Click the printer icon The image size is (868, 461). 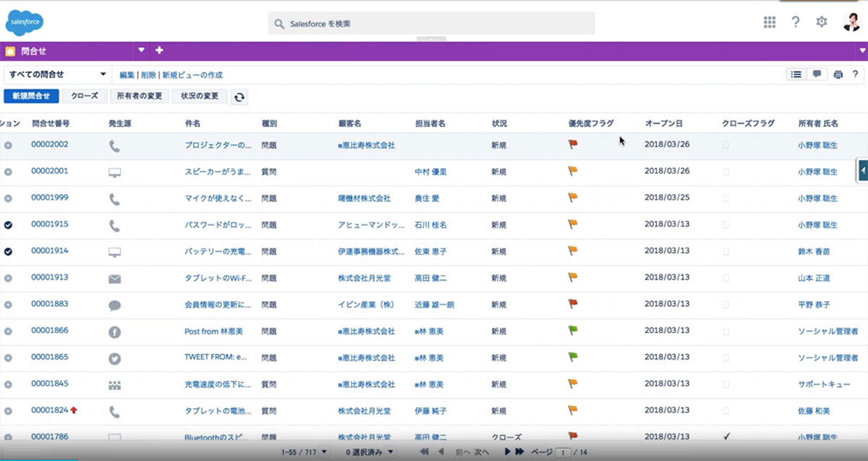point(838,75)
